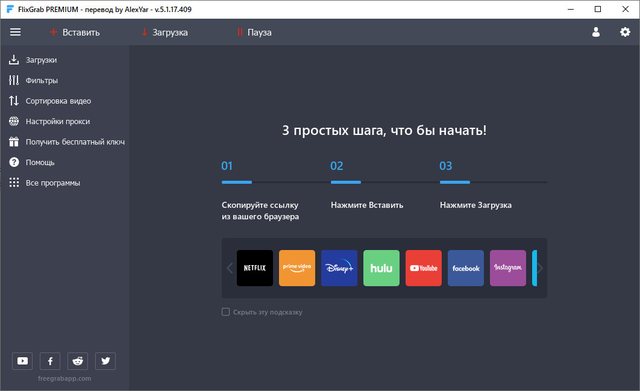Click the Нажмите Загрузка step text
The height and width of the screenshot is (391, 640).
point(476,205)
